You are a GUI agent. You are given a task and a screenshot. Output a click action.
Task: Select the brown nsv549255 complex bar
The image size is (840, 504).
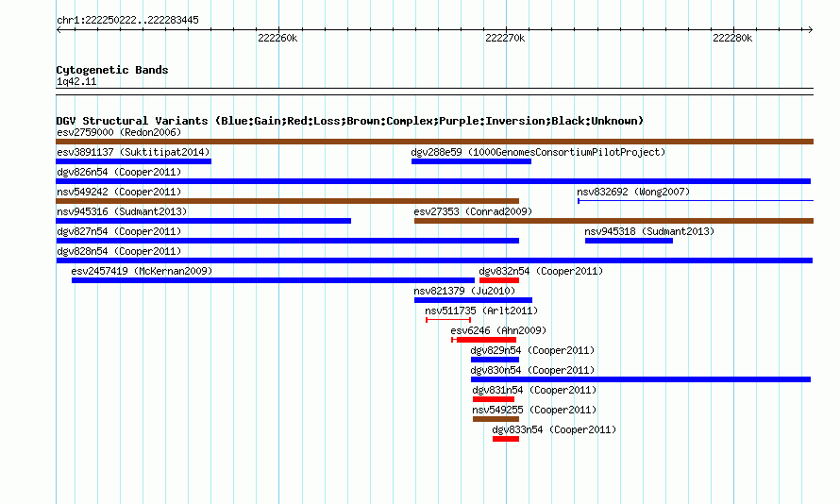click(496, 419)
